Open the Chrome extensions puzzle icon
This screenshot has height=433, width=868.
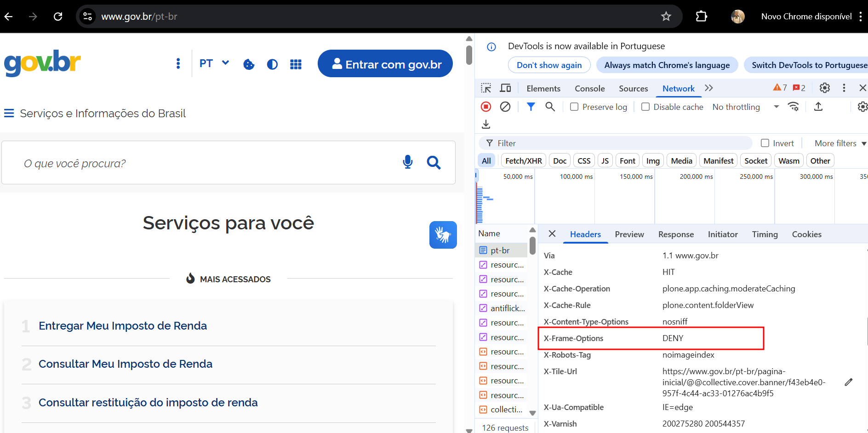coord(701,17)
